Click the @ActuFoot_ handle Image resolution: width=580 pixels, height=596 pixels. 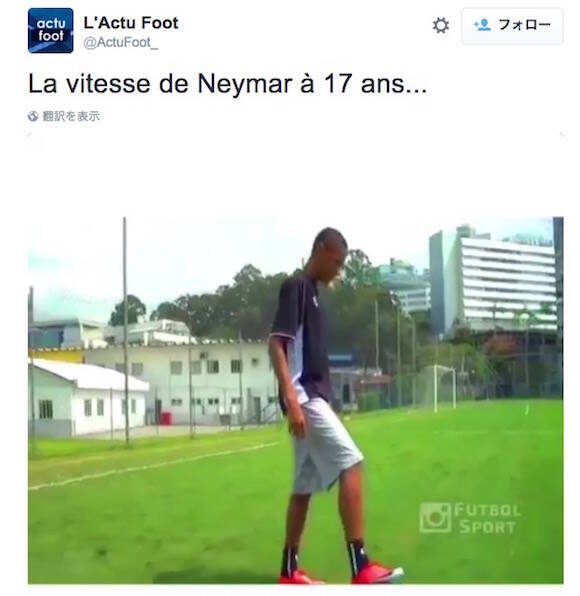[x=120, y=43]
